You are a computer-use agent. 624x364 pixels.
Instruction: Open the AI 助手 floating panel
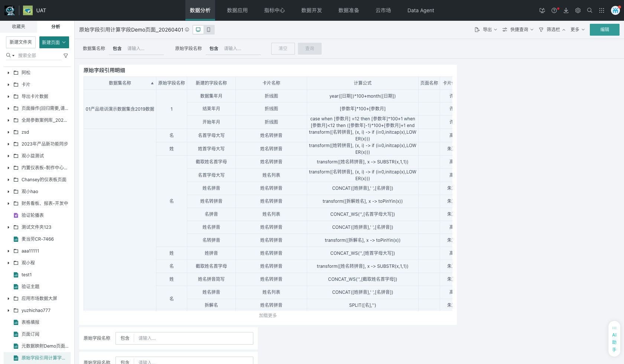[x=614, y=339]
